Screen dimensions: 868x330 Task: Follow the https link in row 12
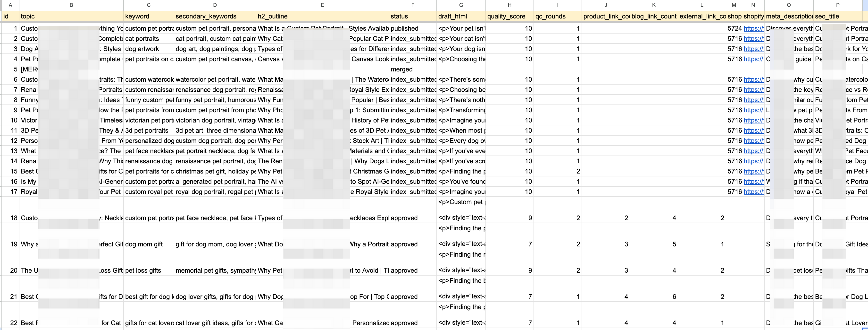[x=754, y=141]
